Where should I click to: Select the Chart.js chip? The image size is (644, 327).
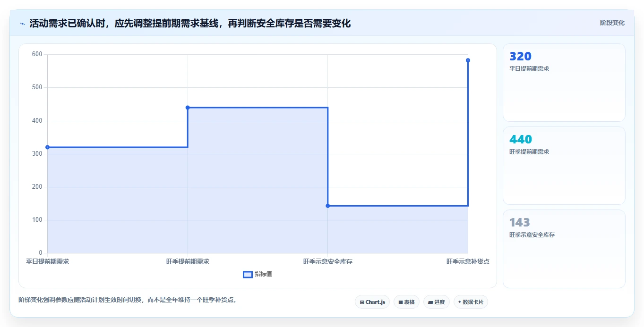[372, 302]
